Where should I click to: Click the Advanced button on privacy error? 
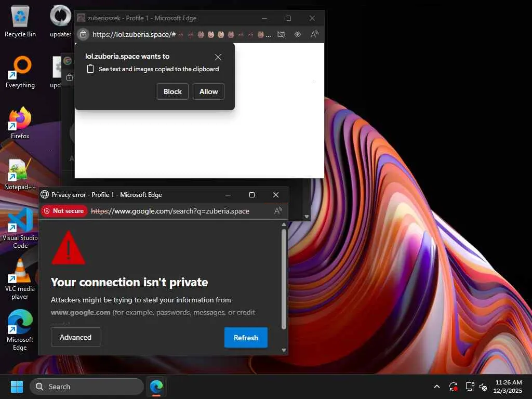pyautogui.click(x=75, y=337)
